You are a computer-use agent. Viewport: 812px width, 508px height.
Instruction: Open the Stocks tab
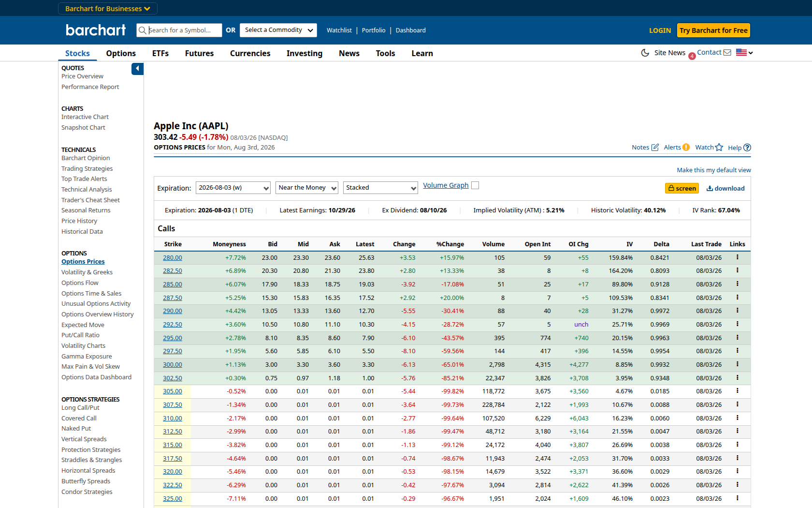tap(77, 53)
